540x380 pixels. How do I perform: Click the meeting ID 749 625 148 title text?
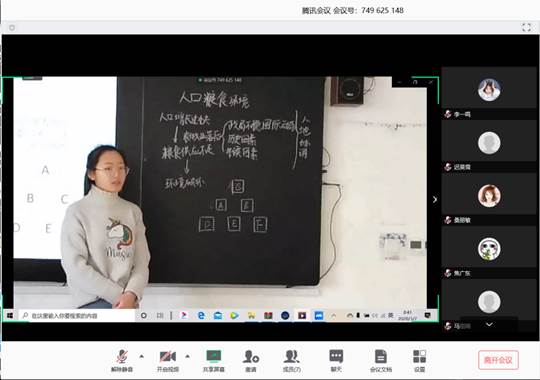(x=353, y=10)
